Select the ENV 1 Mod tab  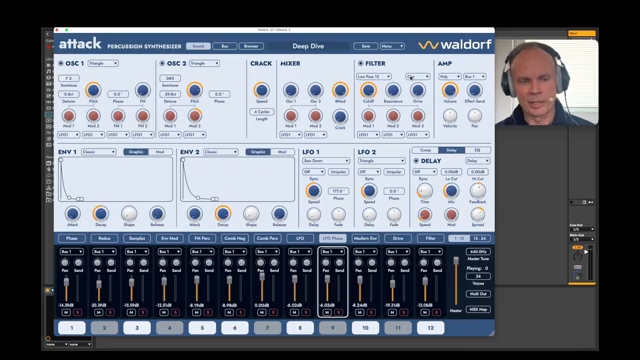[160, 152]
